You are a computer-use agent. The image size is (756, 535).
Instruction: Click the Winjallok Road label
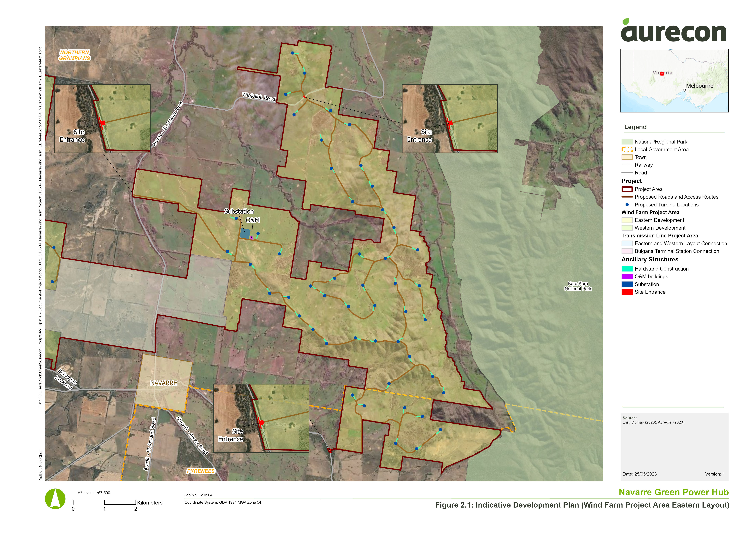[x=259, y=97]
